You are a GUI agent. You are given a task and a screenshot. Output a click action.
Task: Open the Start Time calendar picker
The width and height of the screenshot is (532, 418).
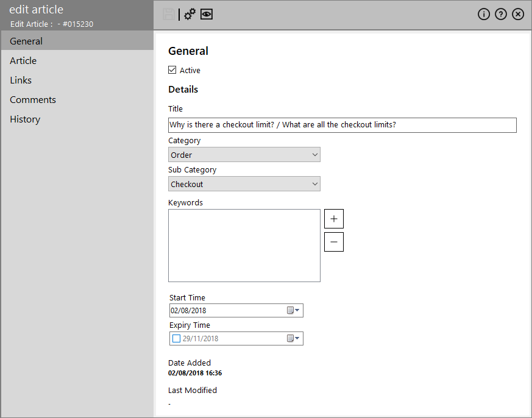(293, 310)
